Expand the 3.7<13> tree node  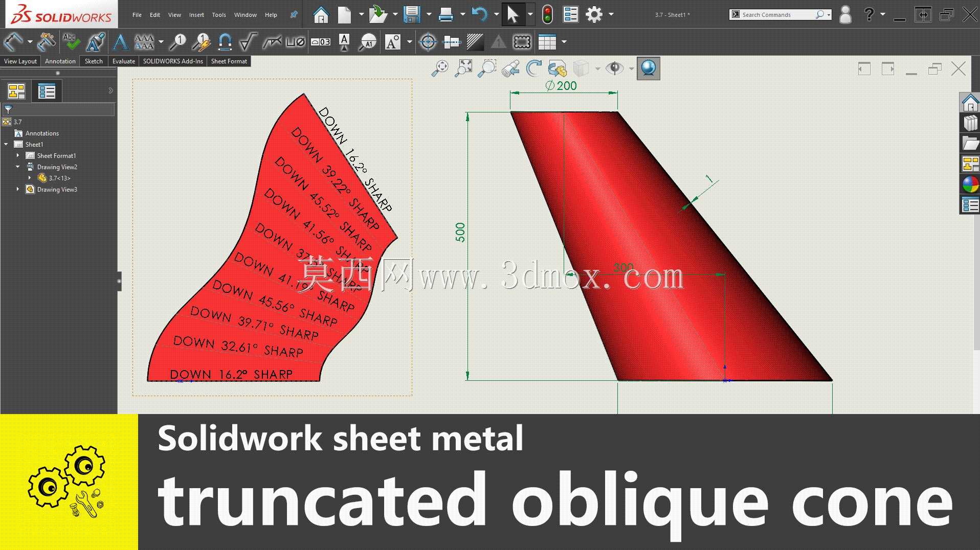(30, 178)
